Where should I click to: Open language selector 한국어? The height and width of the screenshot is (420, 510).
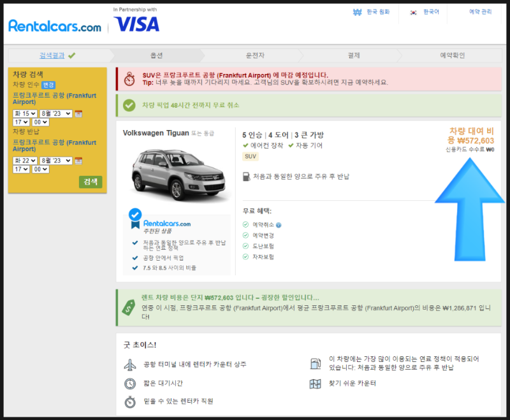click(x=431, y=11)
